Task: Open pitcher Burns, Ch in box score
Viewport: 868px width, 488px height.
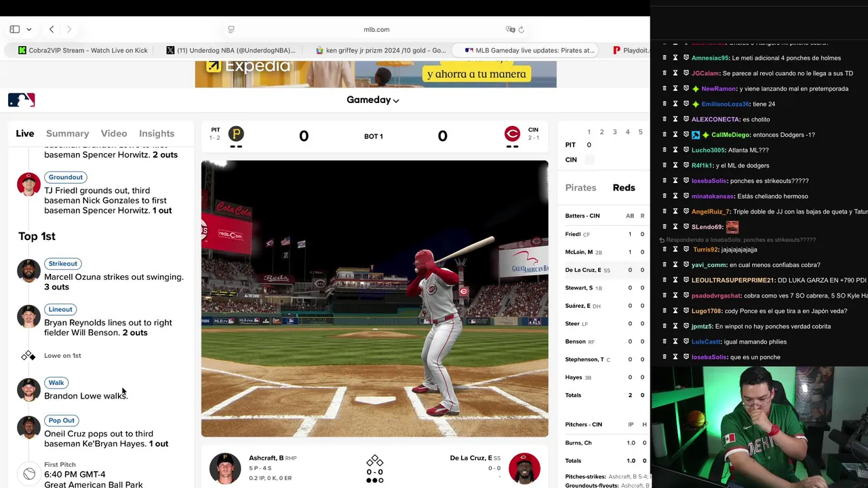Action: (x=578, y=443)
